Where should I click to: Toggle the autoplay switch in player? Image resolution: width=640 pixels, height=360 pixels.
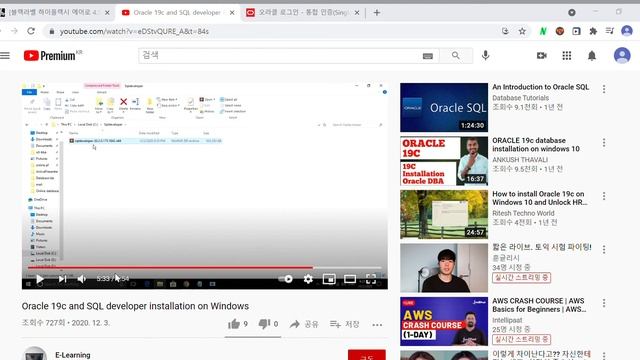pos(286,279)
